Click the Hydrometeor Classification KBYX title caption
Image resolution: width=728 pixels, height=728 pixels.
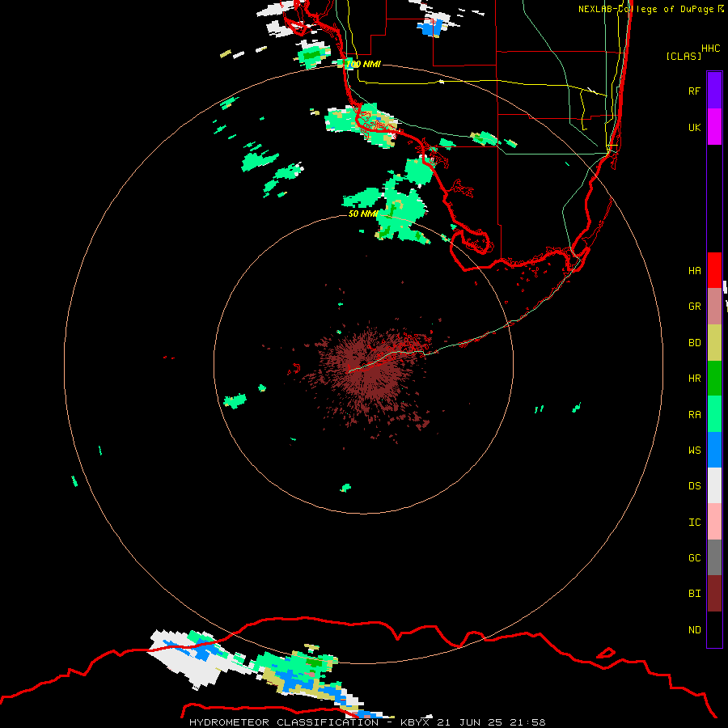[x=367, y=722]
